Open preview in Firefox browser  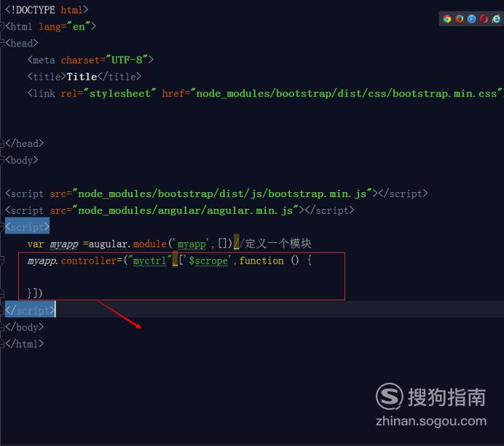[x=460, y=19]
